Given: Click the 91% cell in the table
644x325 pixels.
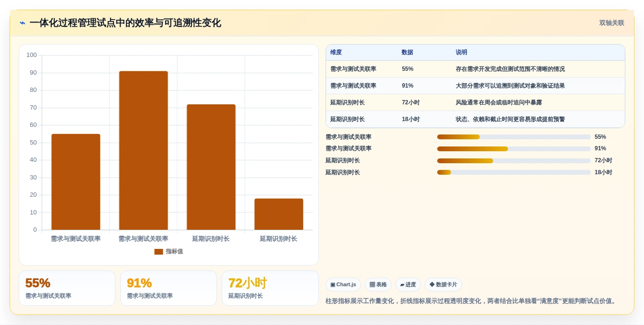Looking at the screenshot, I should (x=407, y=86).
